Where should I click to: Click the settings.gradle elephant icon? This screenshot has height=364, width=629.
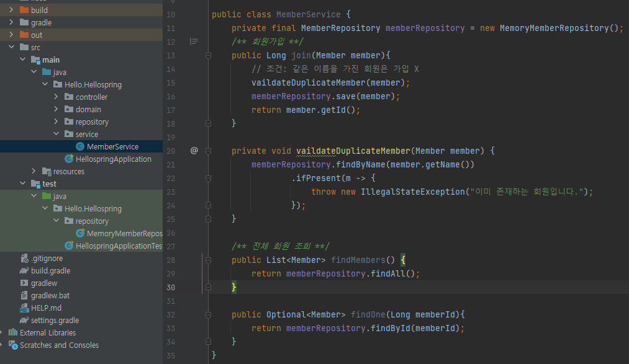(24, 321)
